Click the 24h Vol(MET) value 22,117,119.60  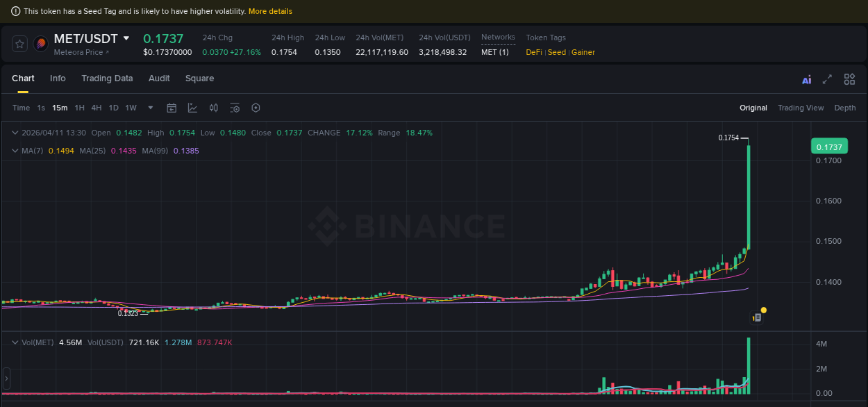[x=382, y=52]
